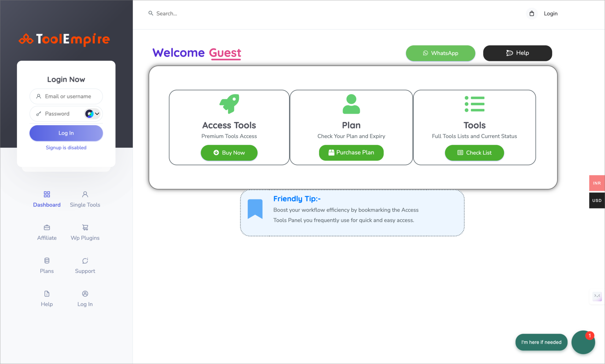The image size is (605, 364).
Task: Click the Signup is disabled link
Action: [66, 147]
